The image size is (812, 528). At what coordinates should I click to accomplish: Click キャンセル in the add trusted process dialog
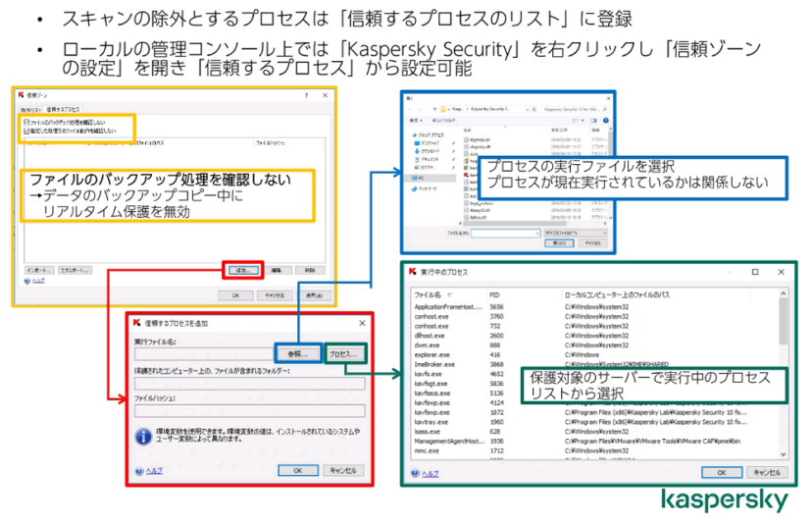[343, 470]
